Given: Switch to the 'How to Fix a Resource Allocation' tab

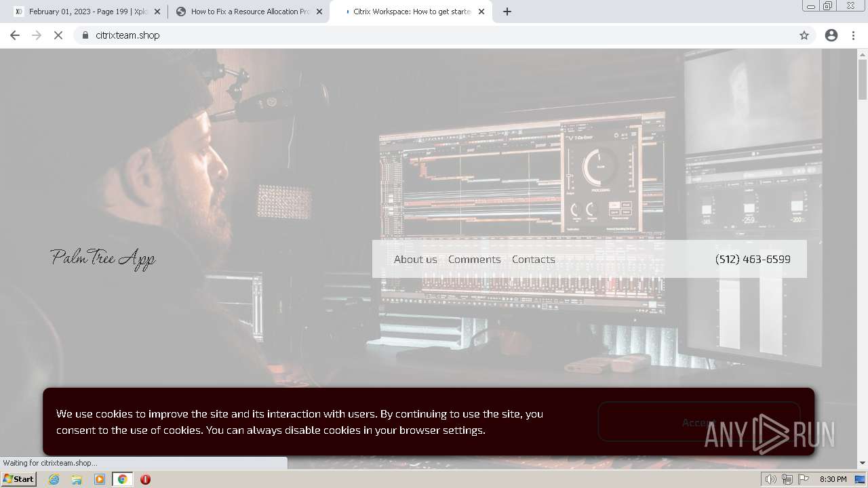Looking at the screenshot, I should (x=249, y=12).
